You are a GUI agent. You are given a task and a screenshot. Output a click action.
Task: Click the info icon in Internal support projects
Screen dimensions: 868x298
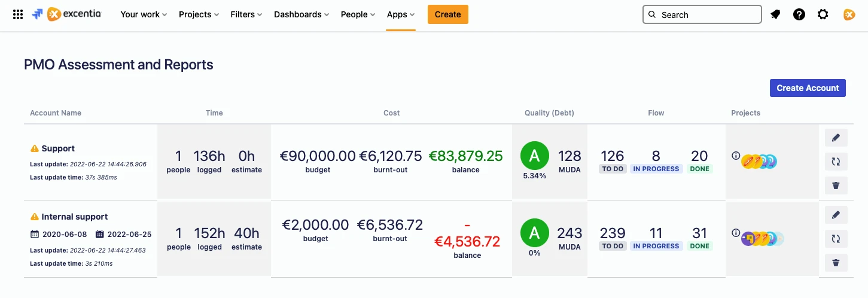point(736,233)
